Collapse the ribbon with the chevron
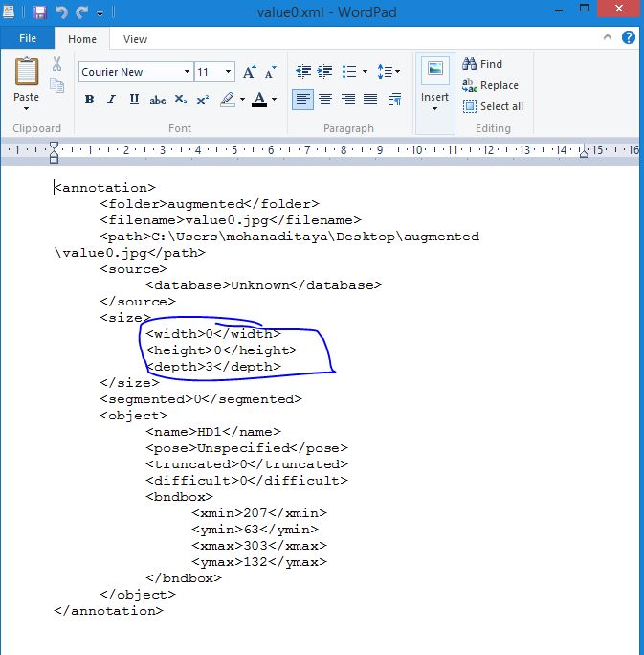Image resolution: width=644 pixels, height=655 pixels. pyautogui.click(x=608, y=37)
